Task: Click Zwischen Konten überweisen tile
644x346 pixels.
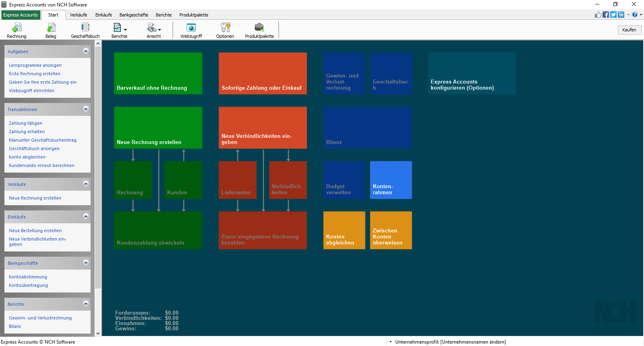Action: [x=391, y=230]
